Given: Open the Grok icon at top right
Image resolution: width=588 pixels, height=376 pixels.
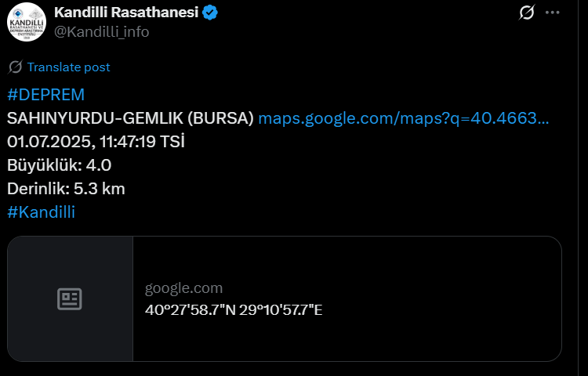Looking at the screenshot, I should 527,13.
